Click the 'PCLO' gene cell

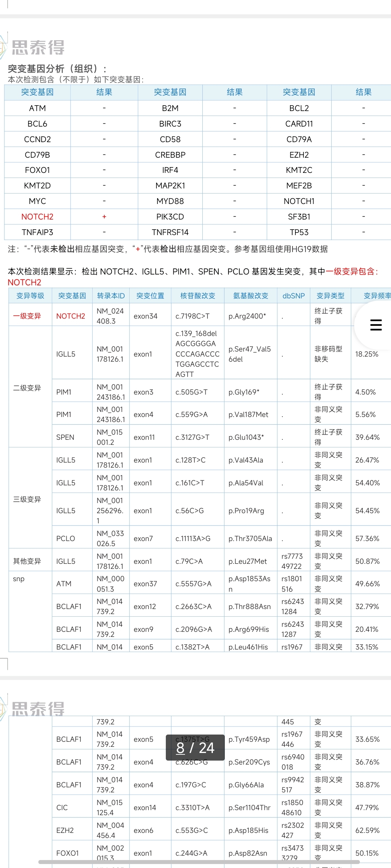click(x=66, y=539)
